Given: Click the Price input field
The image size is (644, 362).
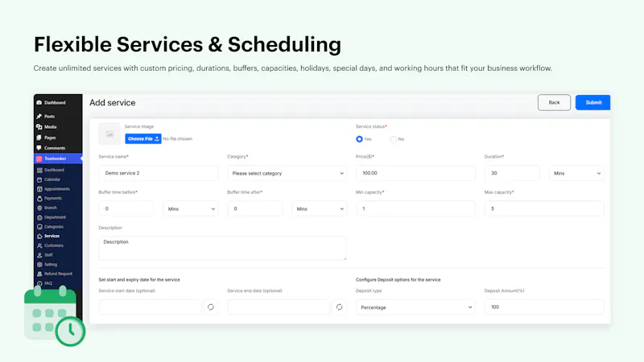Looking at the screenshot, I should tap(415, 173).
